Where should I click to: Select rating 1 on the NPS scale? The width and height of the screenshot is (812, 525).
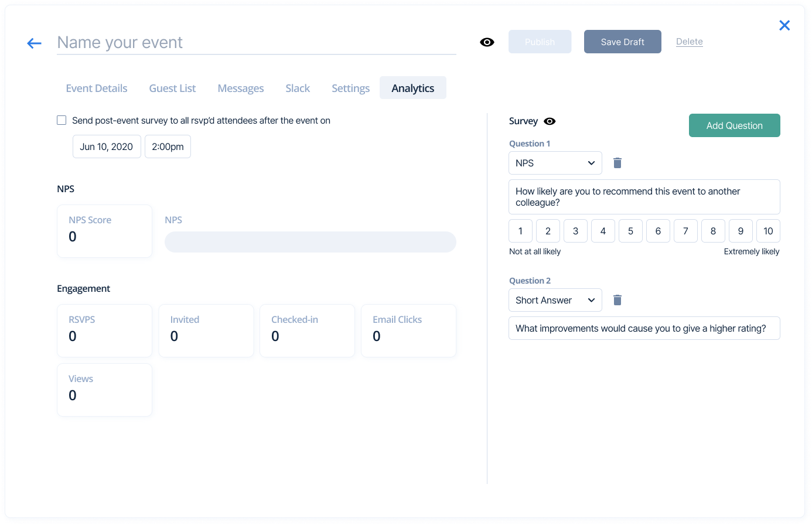tap(520, 231)
